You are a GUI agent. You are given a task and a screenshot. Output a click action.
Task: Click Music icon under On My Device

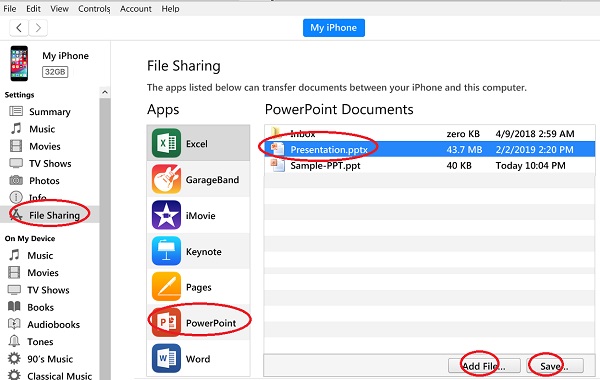15,255
